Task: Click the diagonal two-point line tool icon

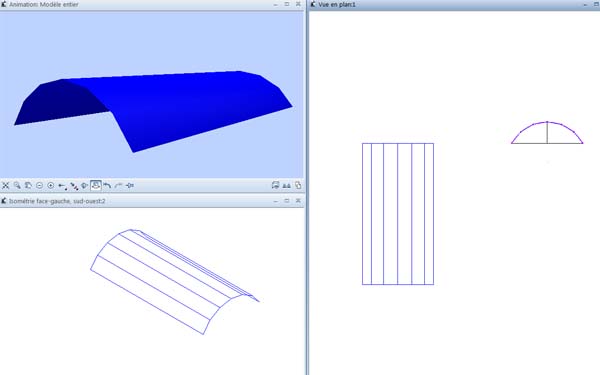Action: tap(73, 186)
